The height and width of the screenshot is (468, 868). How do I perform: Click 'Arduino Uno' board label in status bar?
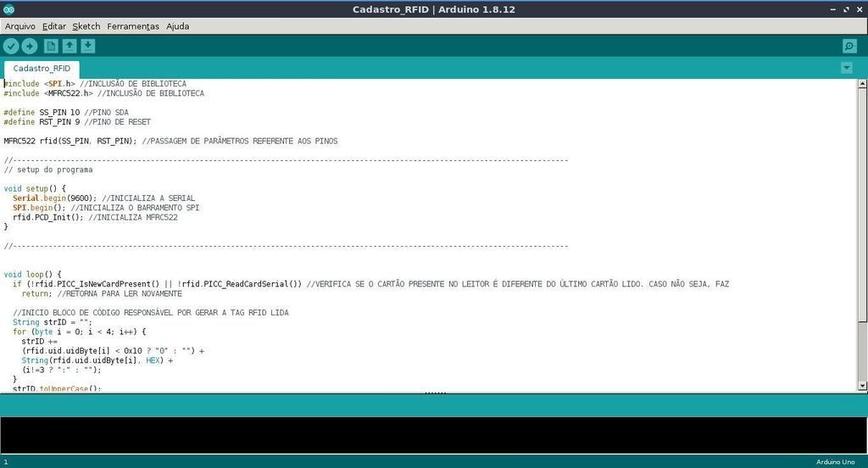[835, 462]
